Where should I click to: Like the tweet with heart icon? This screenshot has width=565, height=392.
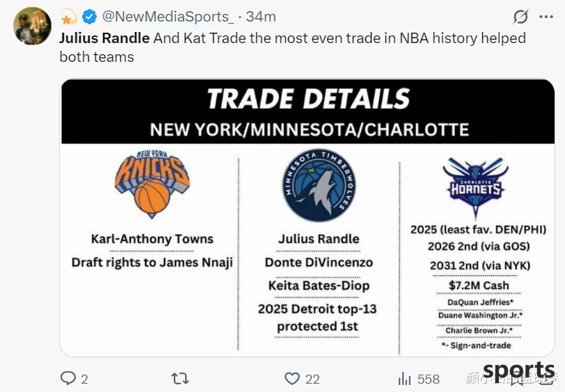pyautogui.click(x=292, y=379)
